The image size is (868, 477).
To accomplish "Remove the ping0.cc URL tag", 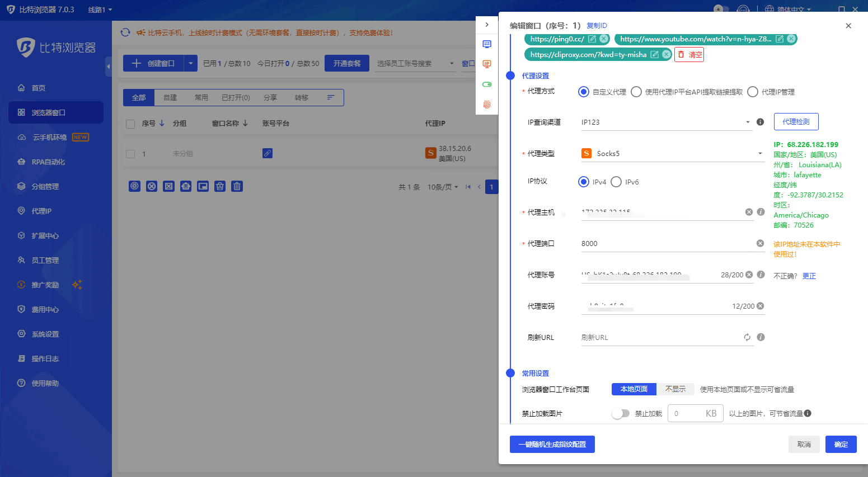I will coord(604,39).
